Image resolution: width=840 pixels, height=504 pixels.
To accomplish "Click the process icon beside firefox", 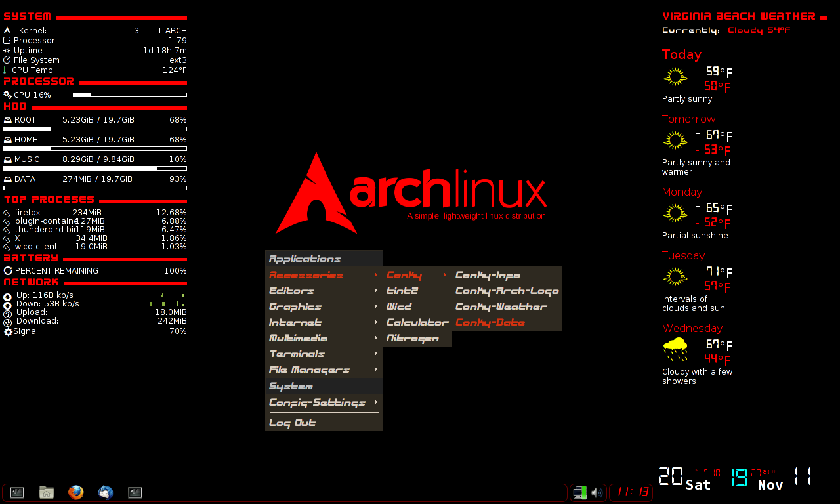I will (7, 213).
